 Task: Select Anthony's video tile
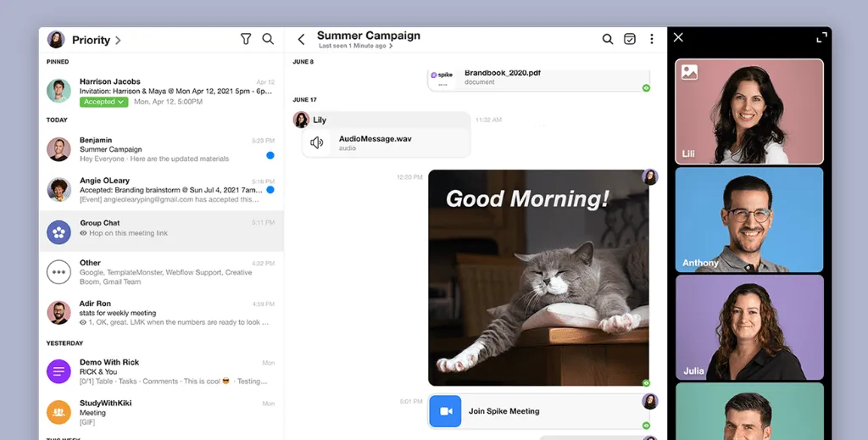[749, 220]
